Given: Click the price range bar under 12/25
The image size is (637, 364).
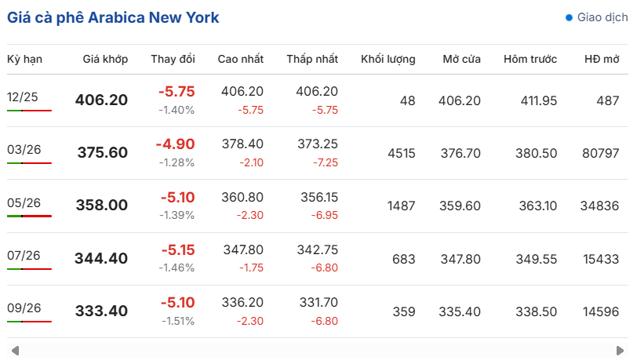Looking at the screenshot, I should click(29, 111).
